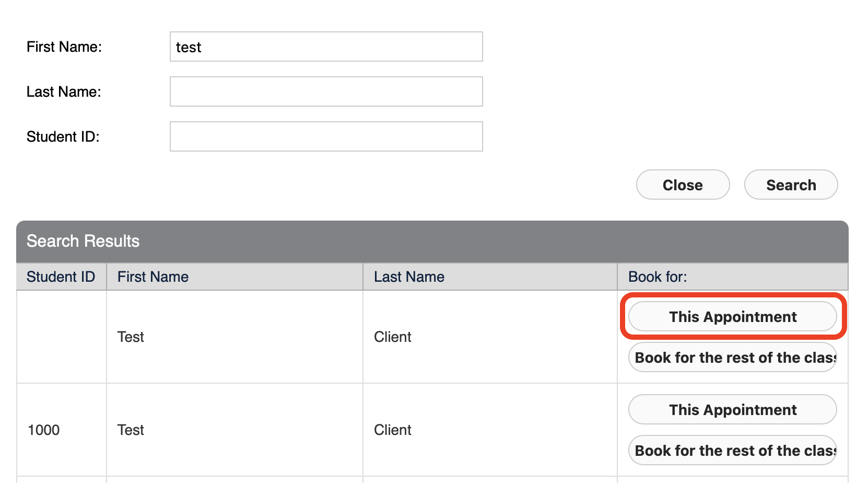
Task: Select the Last Name column header
Action: tap(409, 277)
